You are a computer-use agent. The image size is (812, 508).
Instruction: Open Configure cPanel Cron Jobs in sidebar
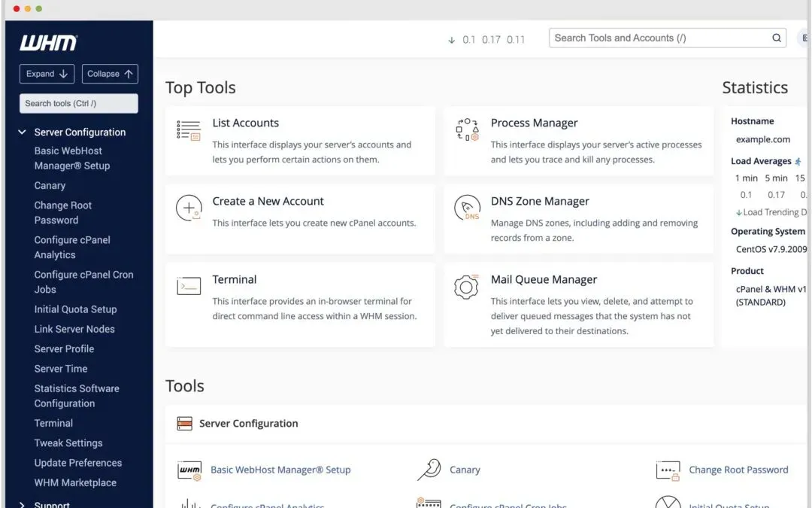(83, 282)
